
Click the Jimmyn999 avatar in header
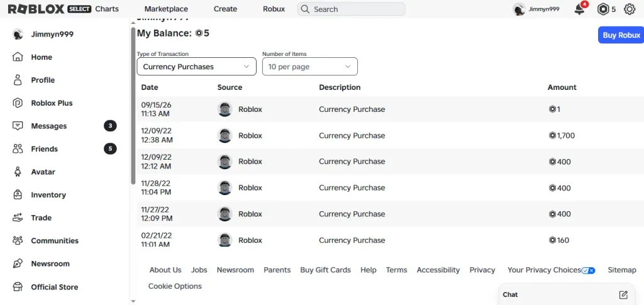[519, 9]
